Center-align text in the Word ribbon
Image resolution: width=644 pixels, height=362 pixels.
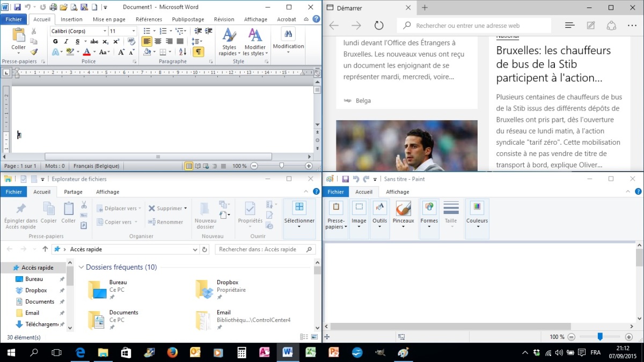click(158, 41)
